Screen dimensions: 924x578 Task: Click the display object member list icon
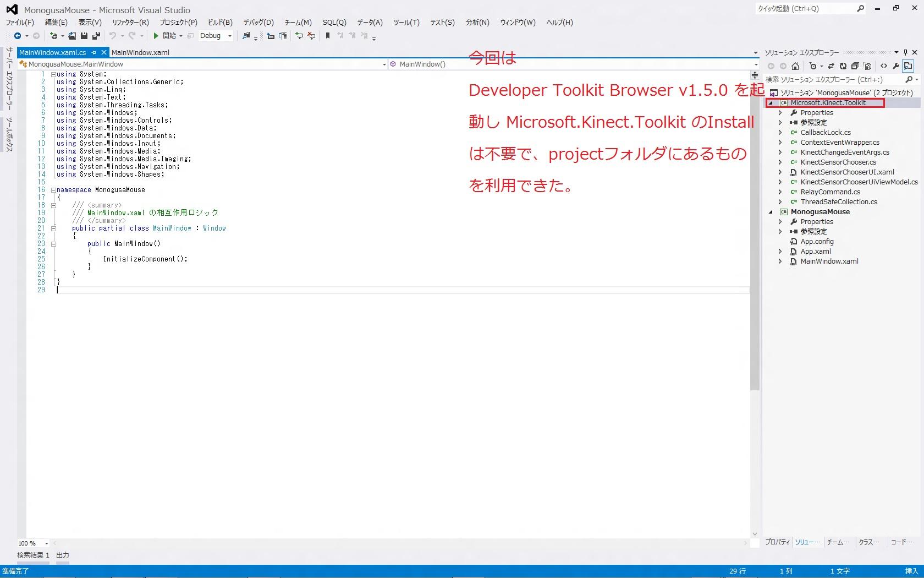coord(271,36)
